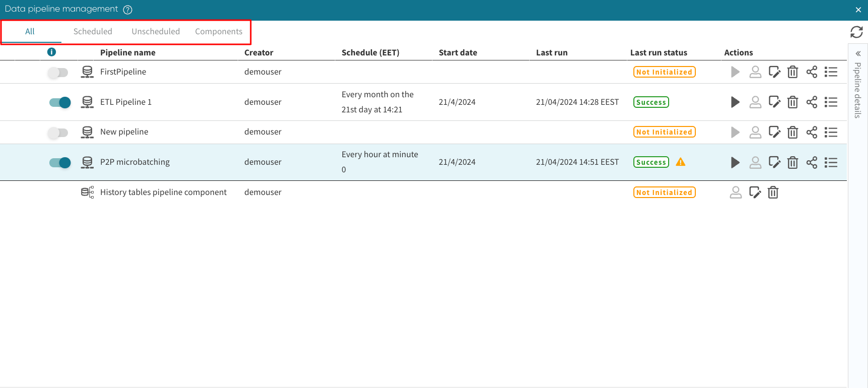Share the P2P microbatching pipeline
868x388 pixels.
tap(812, 162)
